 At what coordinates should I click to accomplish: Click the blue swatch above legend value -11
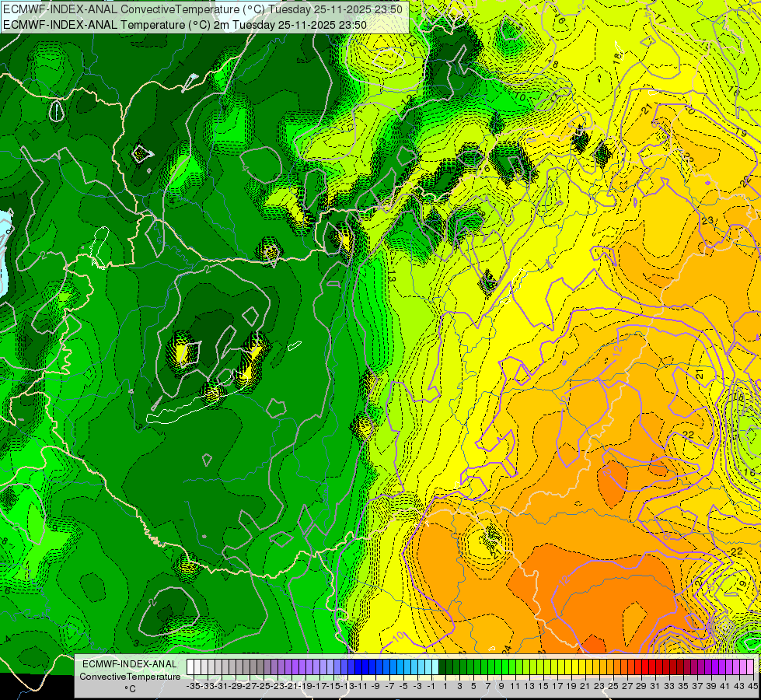pos(358,667)
